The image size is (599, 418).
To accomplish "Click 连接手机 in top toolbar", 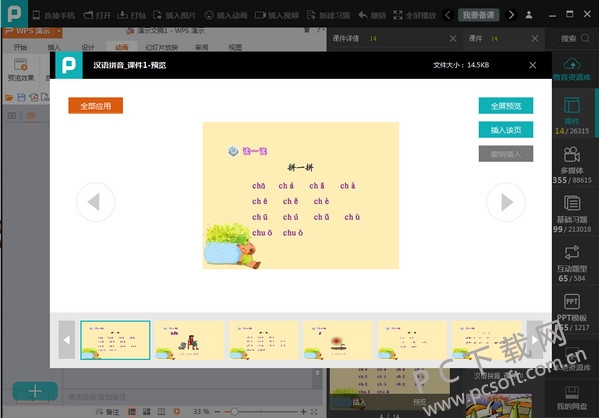I will click(54, 15).
